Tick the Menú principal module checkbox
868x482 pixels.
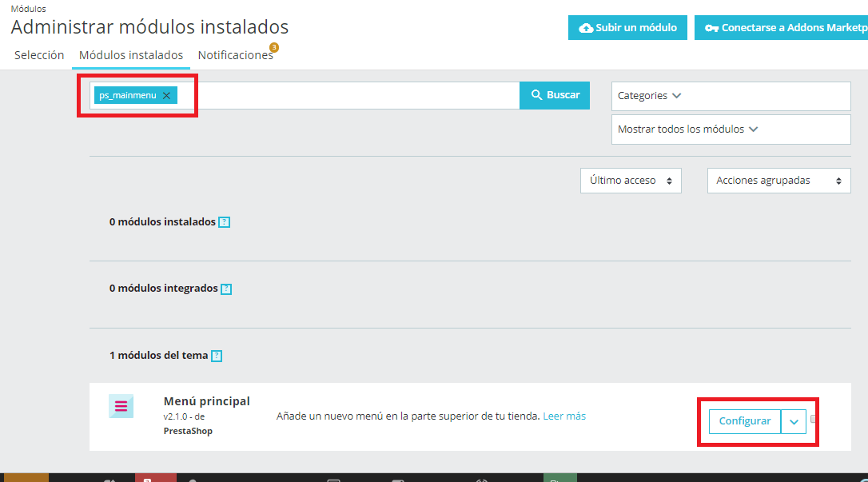pyautogui.click(x=813, y=419)
